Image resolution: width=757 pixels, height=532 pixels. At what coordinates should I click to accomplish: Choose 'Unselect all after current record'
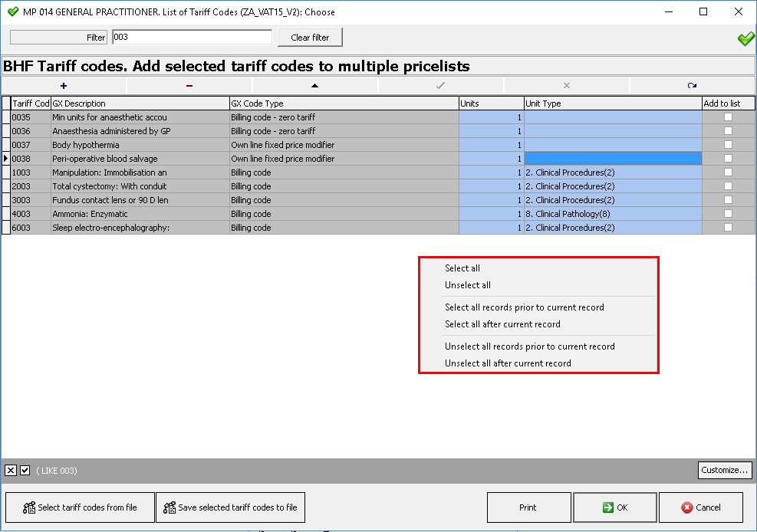click(508, 363)
